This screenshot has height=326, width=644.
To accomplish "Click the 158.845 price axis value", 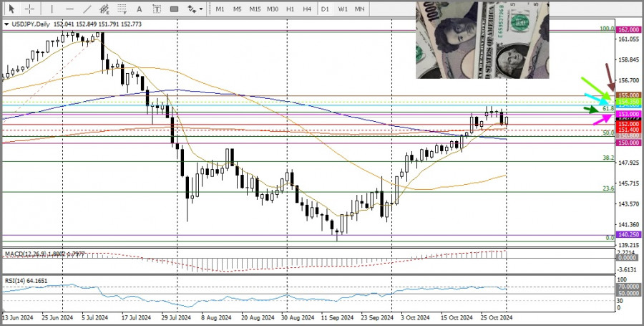I will (628, 60).
